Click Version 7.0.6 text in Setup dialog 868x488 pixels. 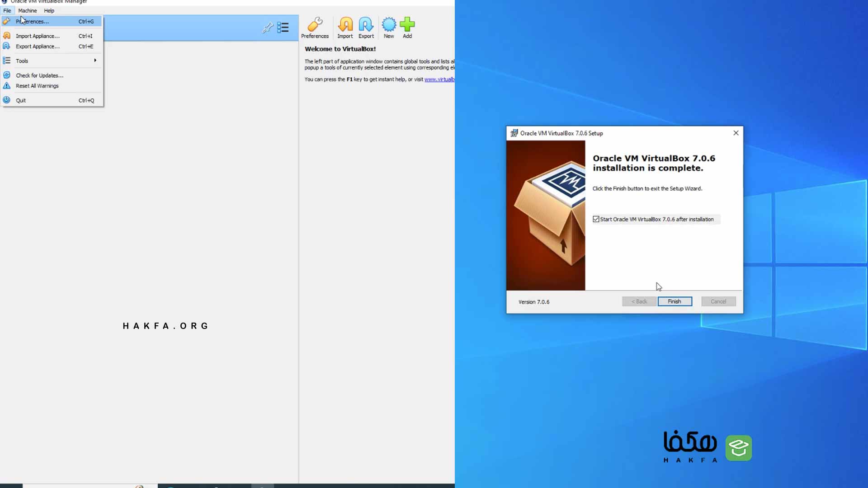pos(534,302)
